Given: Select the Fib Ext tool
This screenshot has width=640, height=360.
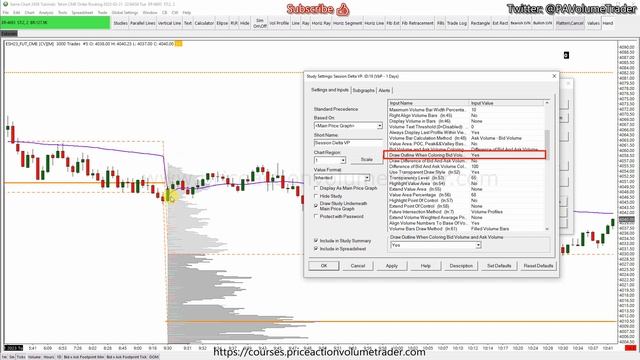Looking at the screenshot, I should point(393,23).
